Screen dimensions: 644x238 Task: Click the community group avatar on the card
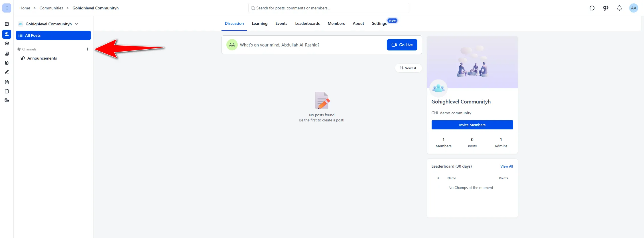pos(438,88)
